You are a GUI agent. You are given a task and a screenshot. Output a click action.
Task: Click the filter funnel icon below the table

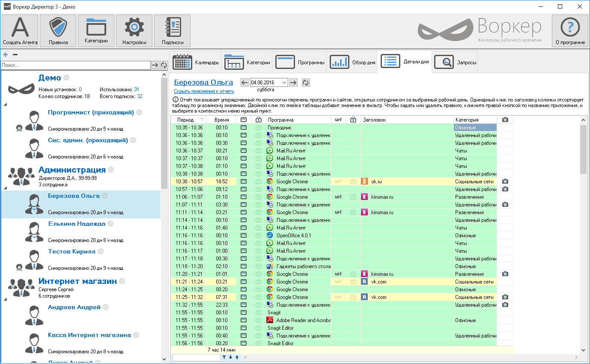[223, 357]
